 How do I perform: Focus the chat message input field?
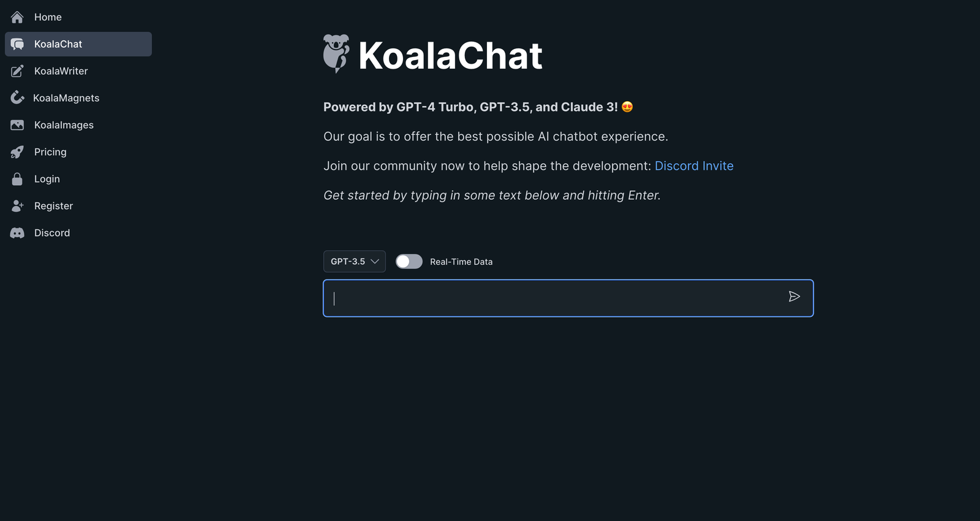coord(568,299)
